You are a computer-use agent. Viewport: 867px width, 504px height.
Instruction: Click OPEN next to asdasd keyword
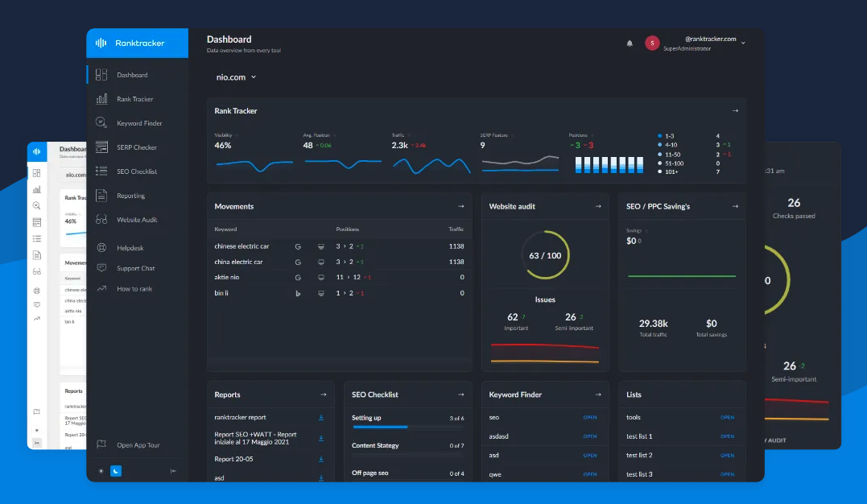[590, 436]
